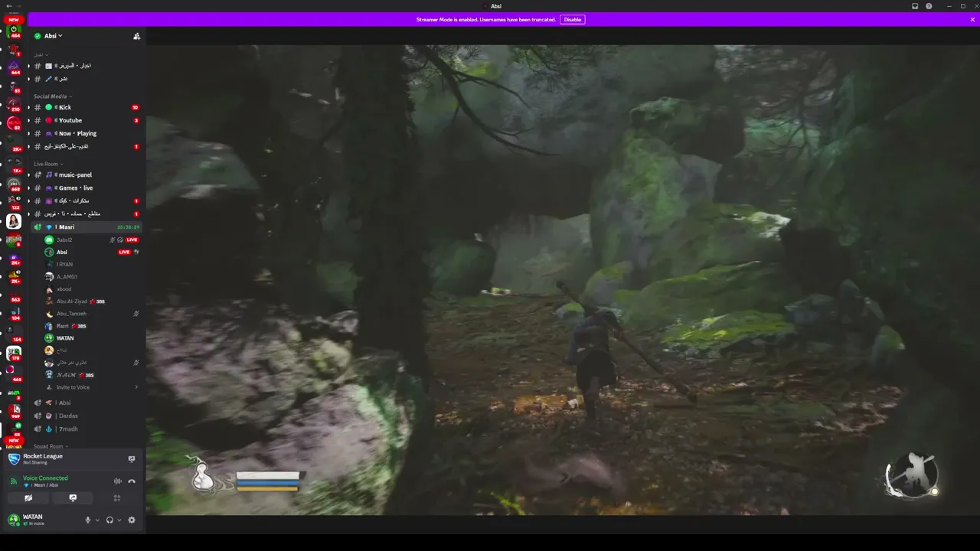Dismiss the Streamer Mode banner with X
This screenshot has height=551, width=980.
pos(973,19)
